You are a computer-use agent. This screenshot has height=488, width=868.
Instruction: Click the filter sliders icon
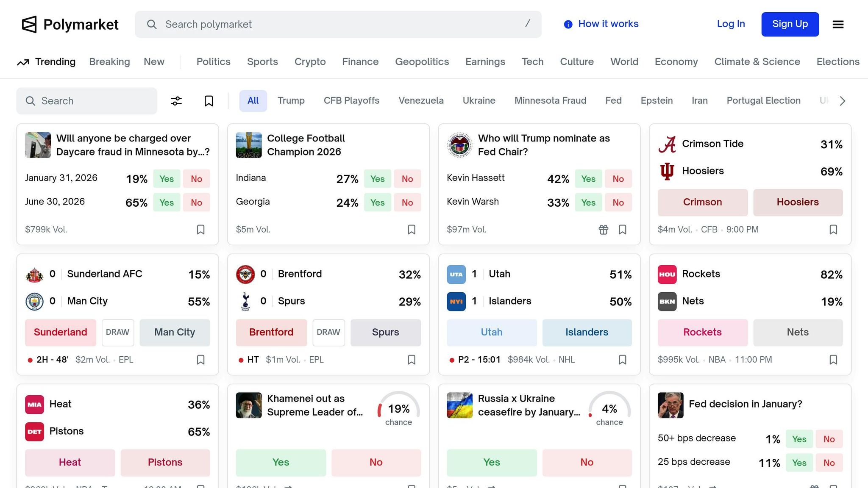pyautogui.click(x=176, y=101)
